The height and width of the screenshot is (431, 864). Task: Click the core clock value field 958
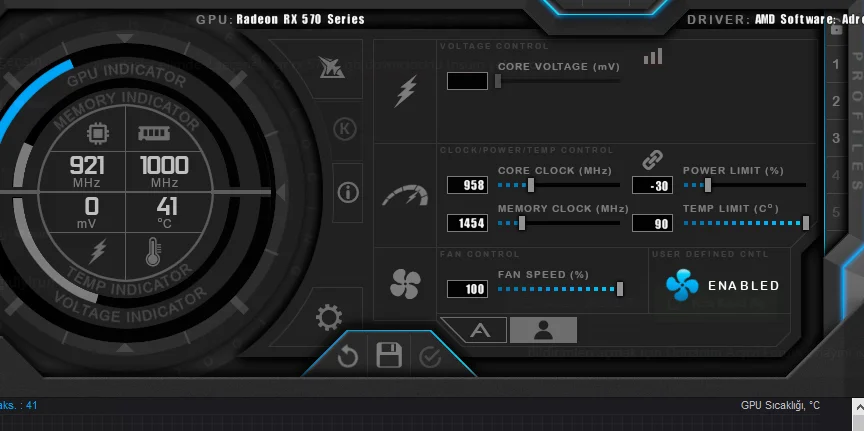(x=467, y=185)
